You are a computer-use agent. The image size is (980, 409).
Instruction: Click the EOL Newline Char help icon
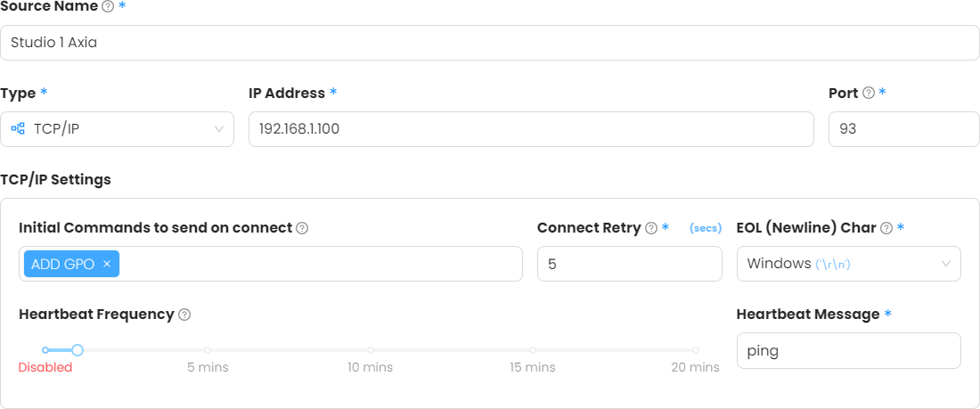tap(886, 228)
